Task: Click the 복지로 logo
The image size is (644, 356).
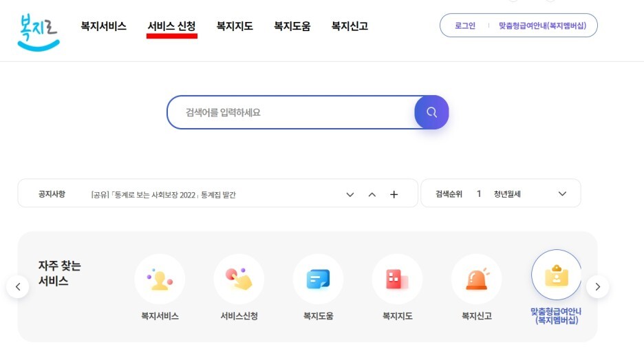Action: coord(39,32)
